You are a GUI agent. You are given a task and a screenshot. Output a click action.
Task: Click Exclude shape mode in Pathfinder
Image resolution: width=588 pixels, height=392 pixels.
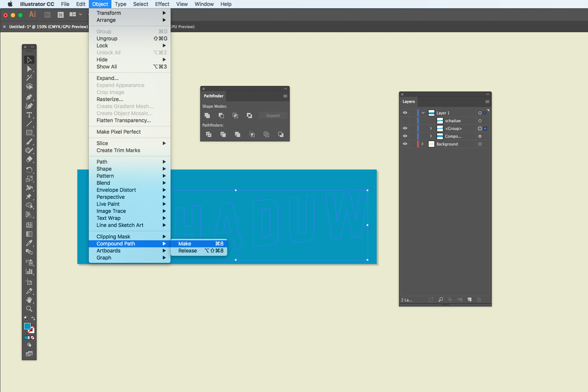249,116
